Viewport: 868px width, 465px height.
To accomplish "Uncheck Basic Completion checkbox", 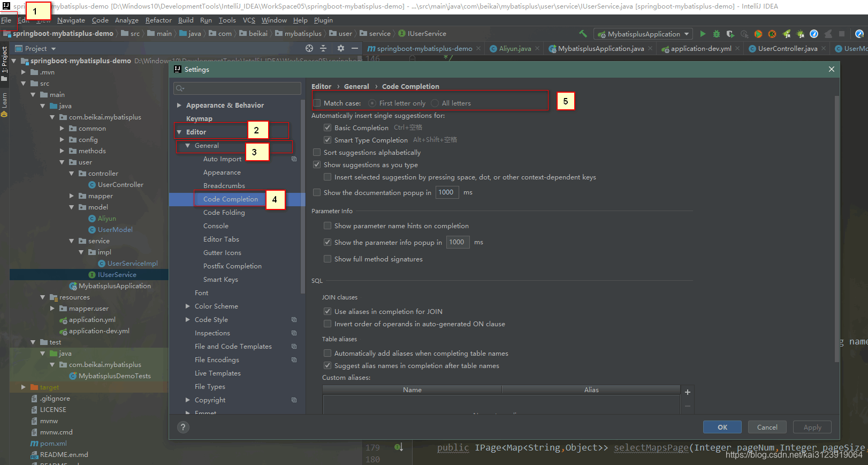I will point(328,127).
